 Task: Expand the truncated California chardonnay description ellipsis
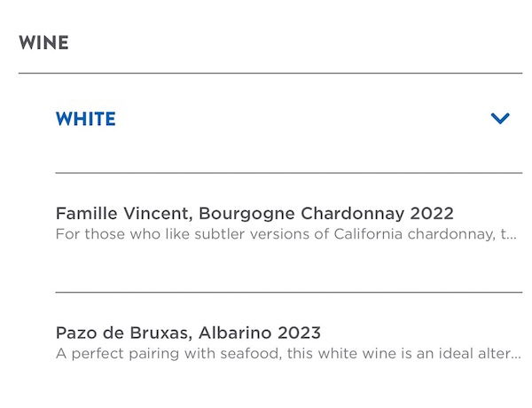[512, 235]
